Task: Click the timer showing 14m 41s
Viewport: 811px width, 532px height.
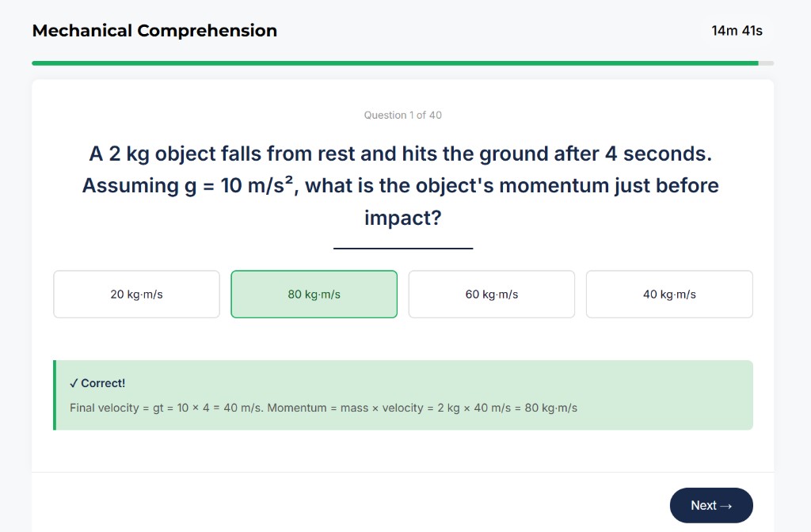Action: tap(737, 31)
